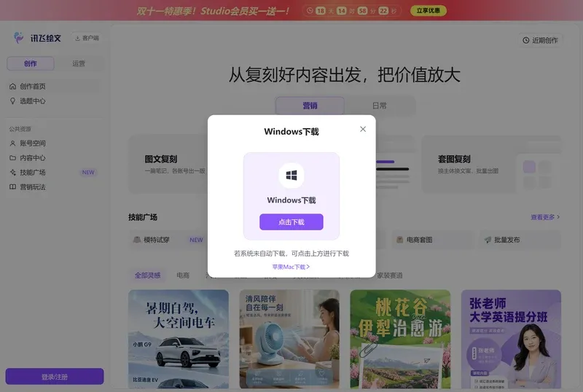Open 账号空间 in the sidebar
This screenshot has height=392, width=583.
[x=54, y=144]
